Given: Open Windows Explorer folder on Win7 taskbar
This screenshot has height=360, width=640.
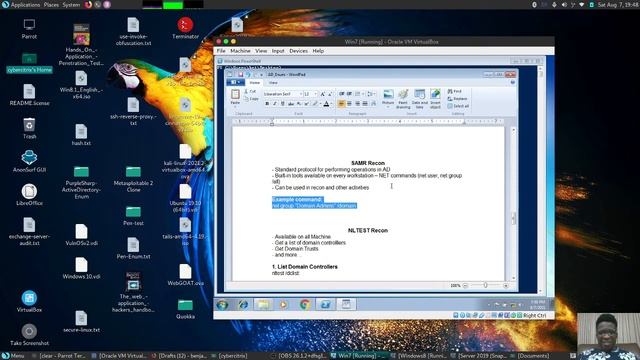Looking at the screenshot, I should tap(264, 304).
